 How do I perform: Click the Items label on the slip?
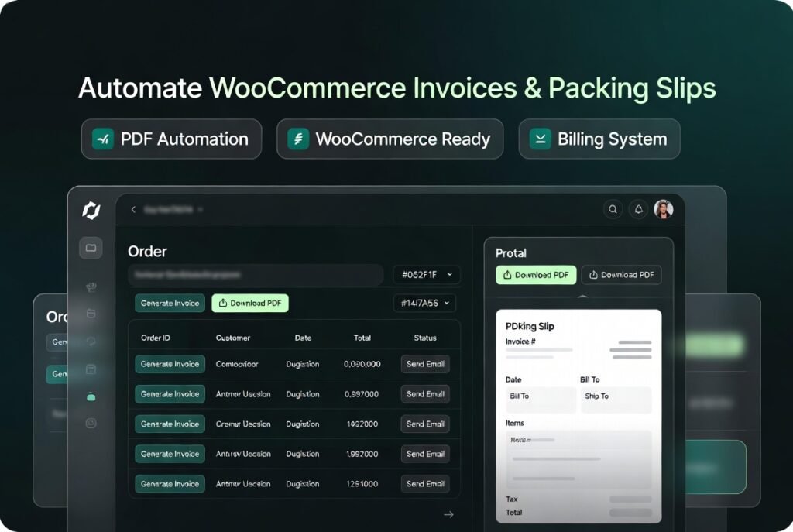(x=515, y=424)
